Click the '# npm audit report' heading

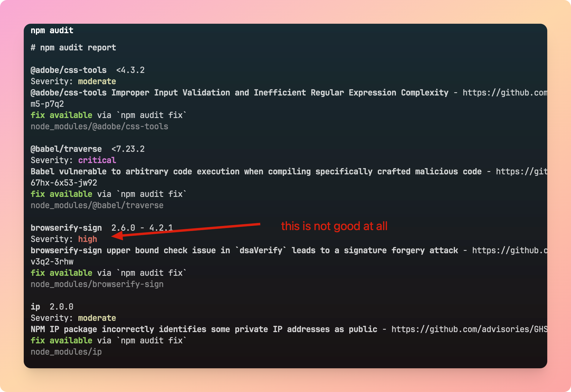[x=73, y=47]
